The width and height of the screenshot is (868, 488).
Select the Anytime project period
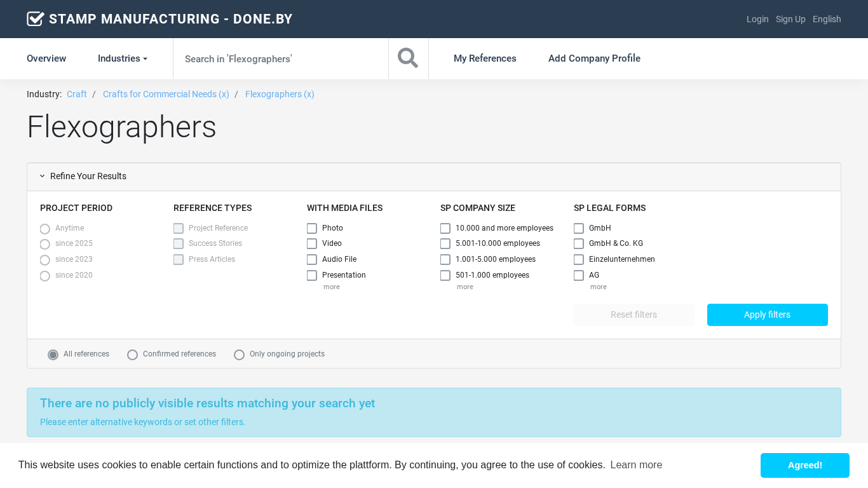[45, 229]
